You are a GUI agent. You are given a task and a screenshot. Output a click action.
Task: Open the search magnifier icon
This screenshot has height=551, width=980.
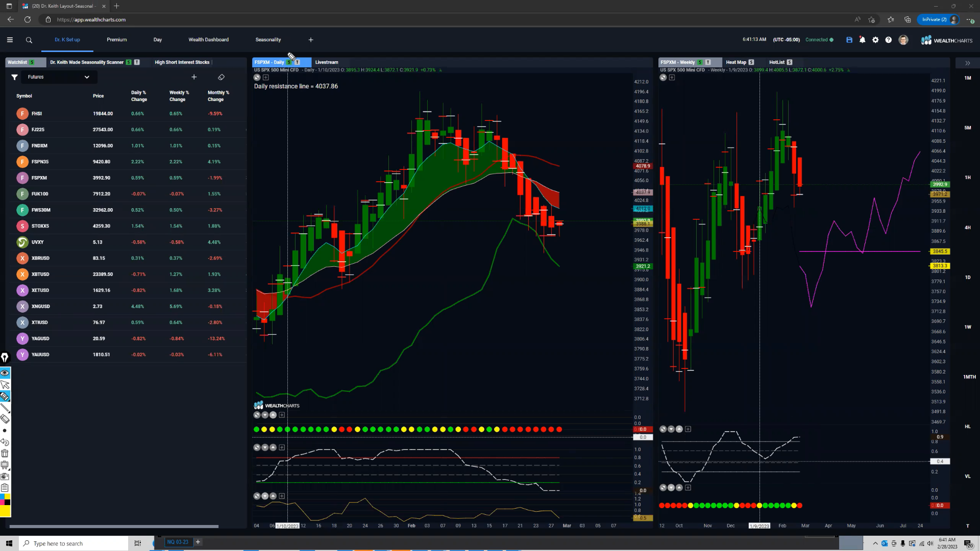[x=29, y=40]
